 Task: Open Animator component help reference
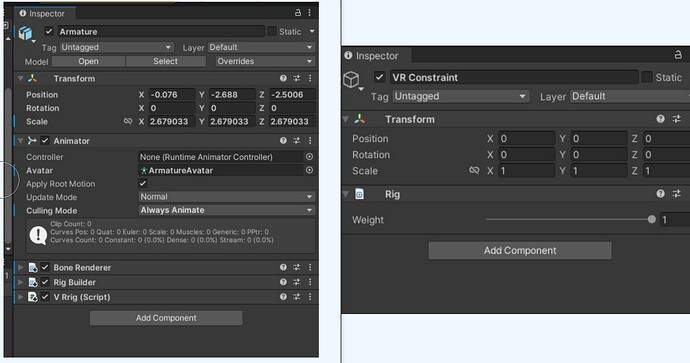[x=283, y=141]
